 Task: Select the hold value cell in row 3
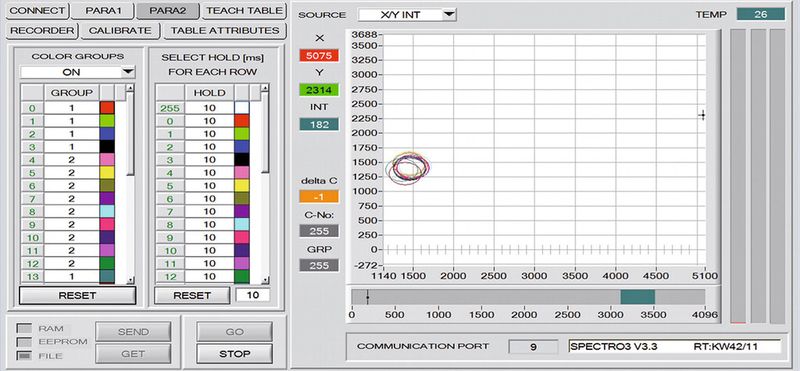pyautogui.click(x=210, y=160)
